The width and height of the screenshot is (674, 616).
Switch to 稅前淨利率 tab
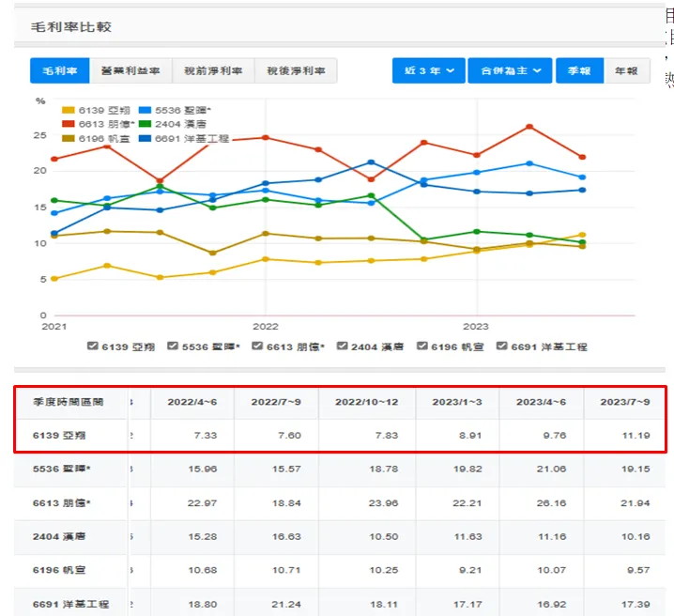coord(213,70)
